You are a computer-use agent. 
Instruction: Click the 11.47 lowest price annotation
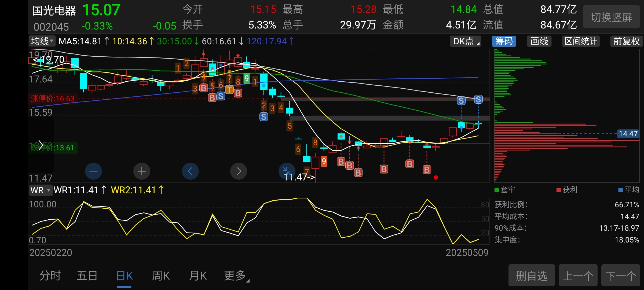pyautogui.click(x=299, y=177)
